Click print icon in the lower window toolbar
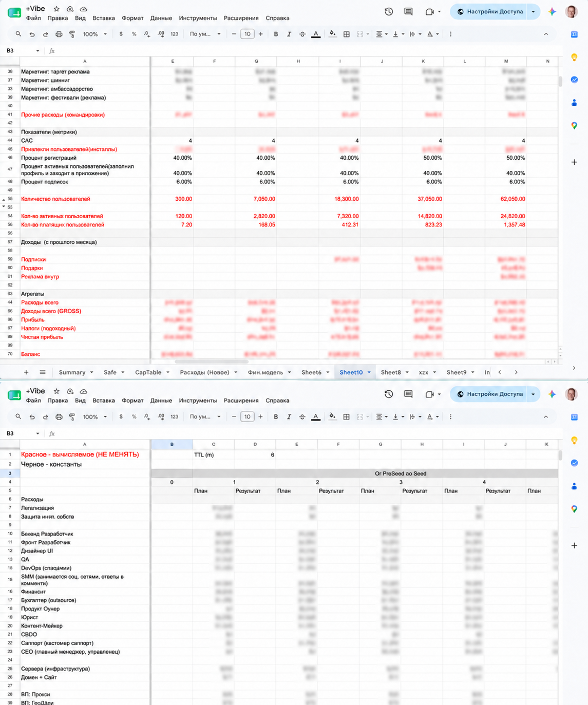Screen dimensions: 588x705 coord(59,417)
